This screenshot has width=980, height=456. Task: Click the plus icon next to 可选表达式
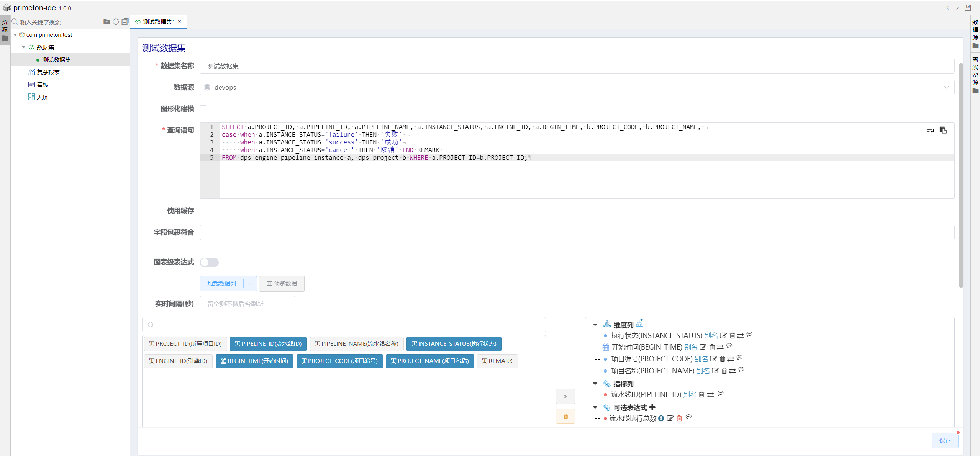click(652, 407)
